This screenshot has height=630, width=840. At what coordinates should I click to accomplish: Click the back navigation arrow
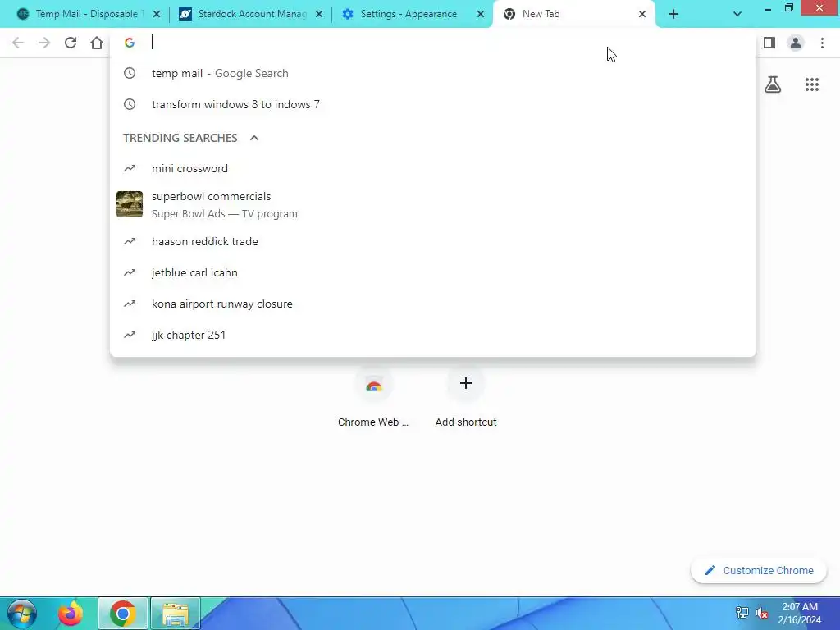18,43
